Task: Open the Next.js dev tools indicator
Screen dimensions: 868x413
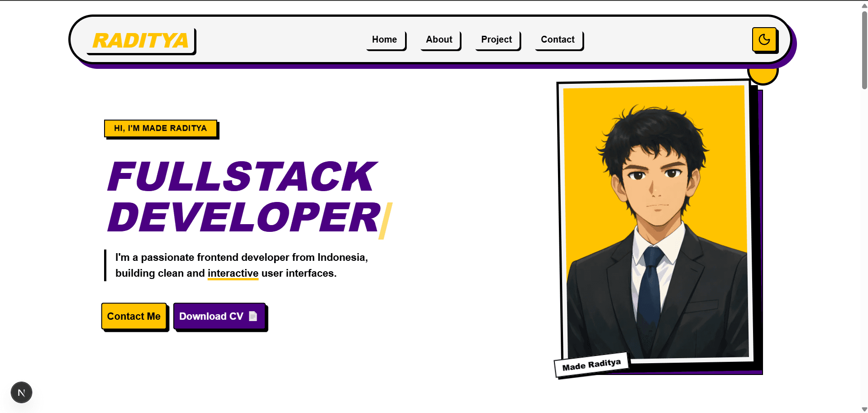Action: pos(21,392)
